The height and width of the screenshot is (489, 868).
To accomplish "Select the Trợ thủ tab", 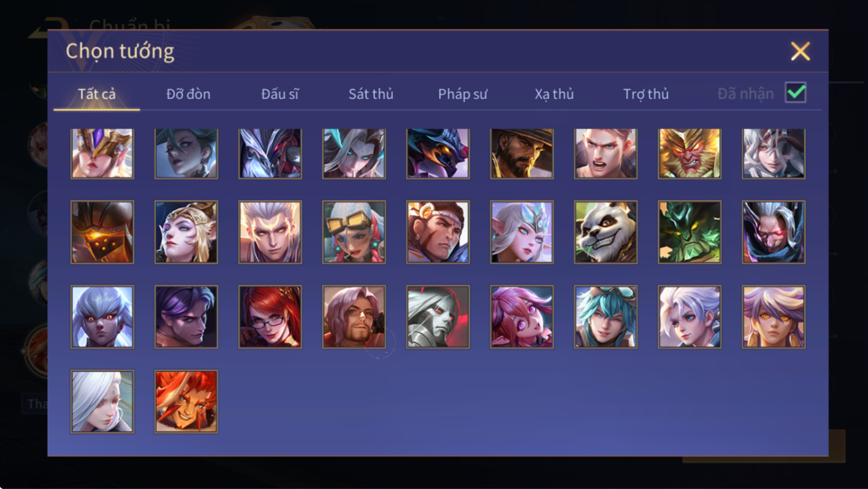I will (x=646, y=94).
